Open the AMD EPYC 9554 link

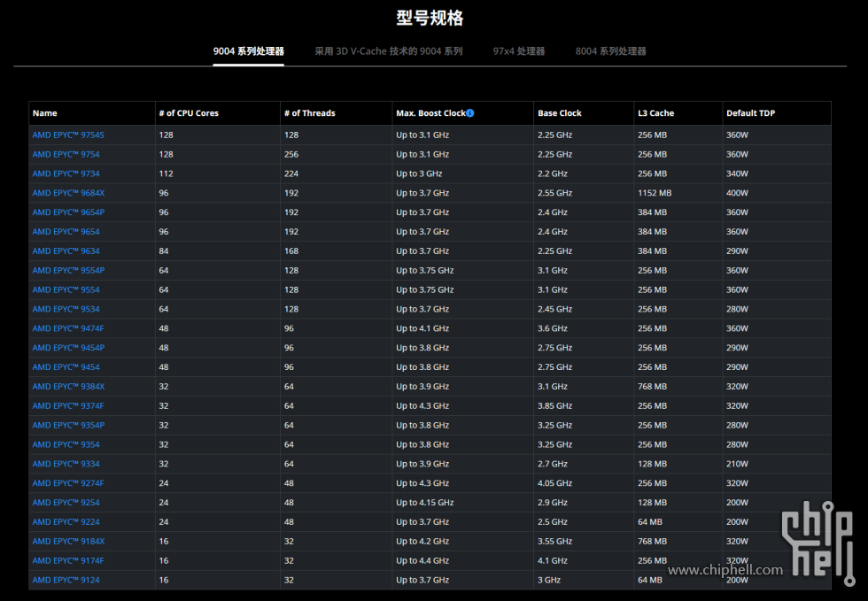66,290
